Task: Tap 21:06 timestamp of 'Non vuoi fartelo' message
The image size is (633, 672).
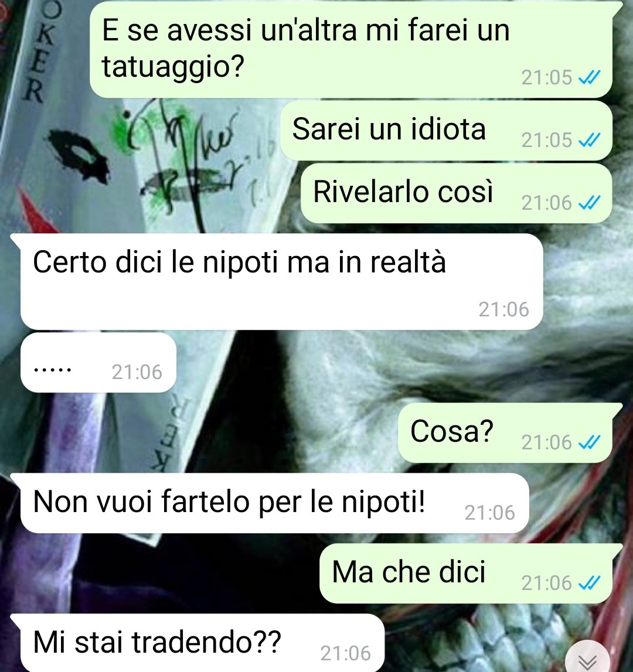Action: (x=490, y=513)
